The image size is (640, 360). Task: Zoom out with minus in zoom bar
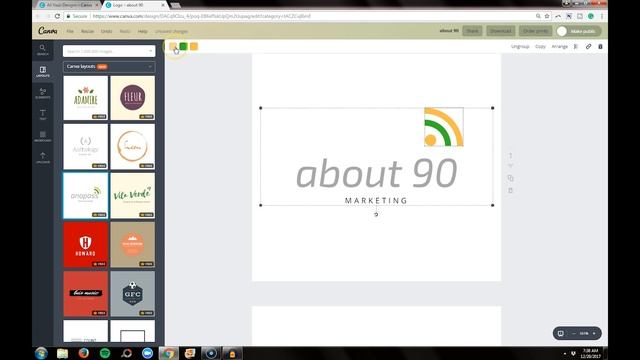coord(573,333)
